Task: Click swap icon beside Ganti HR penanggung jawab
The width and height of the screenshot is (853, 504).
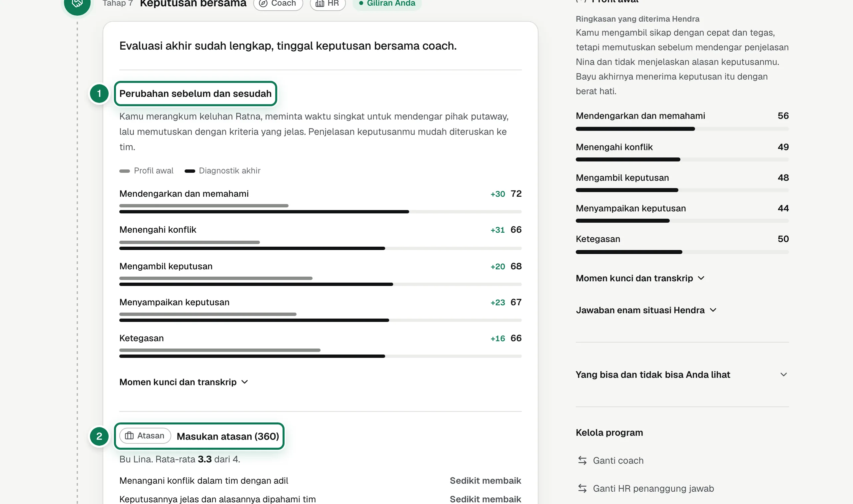Action: (x=582, y=488)
